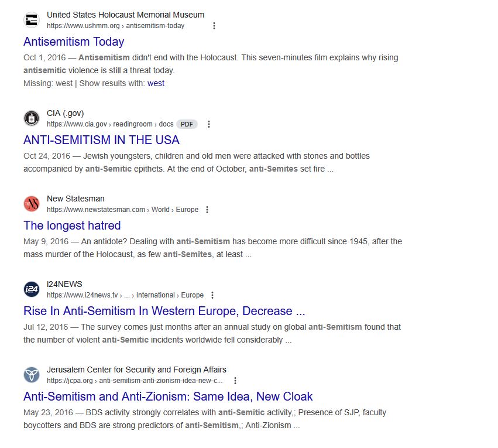Click the site name CIA (.gov)

66,114
